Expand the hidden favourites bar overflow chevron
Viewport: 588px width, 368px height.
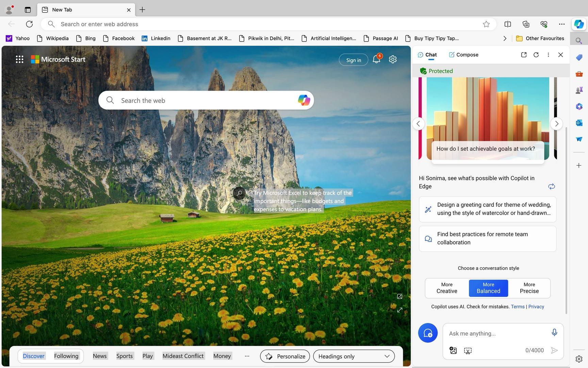tap(505, 39)
